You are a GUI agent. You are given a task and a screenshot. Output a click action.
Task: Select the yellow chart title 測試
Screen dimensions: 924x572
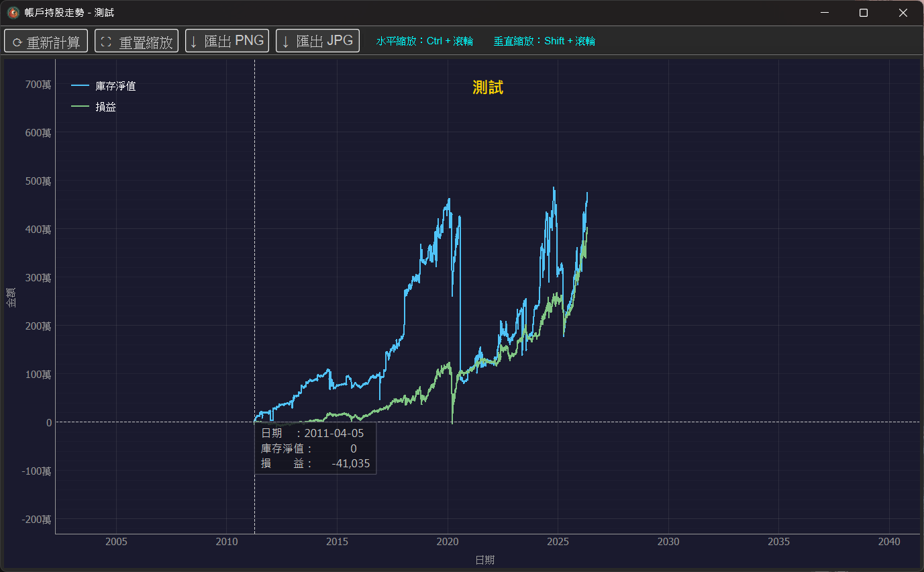point(488,87)
